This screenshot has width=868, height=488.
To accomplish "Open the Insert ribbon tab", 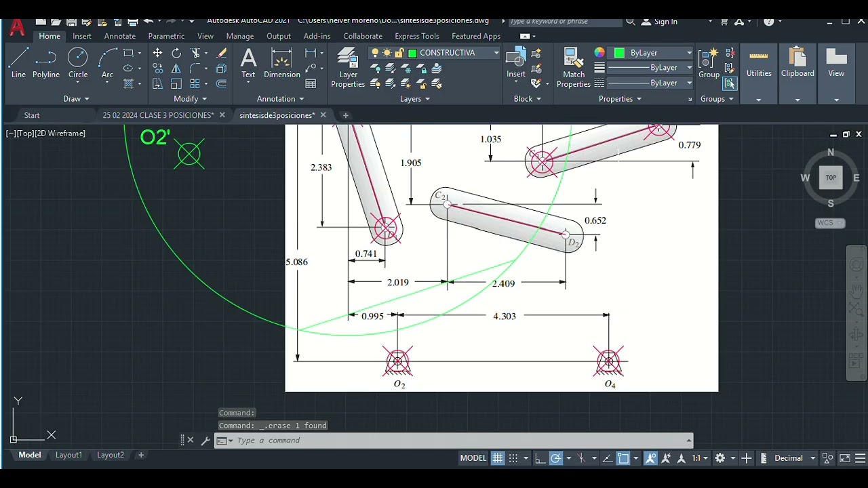I will (x=82, y=37).
